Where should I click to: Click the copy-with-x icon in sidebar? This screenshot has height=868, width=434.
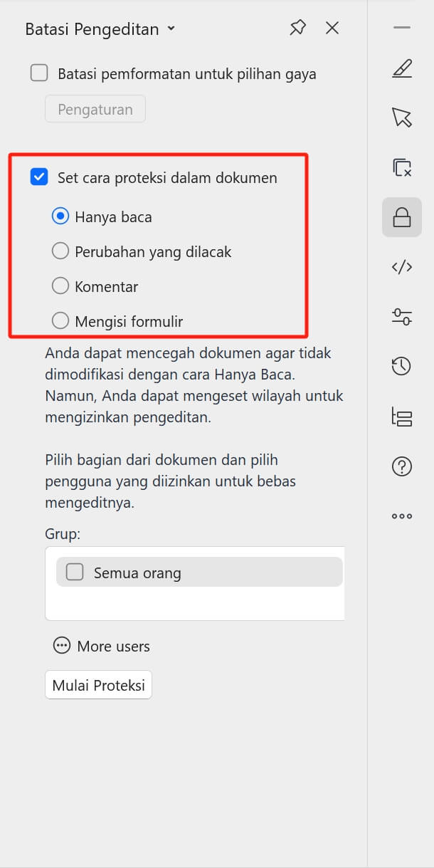point(402,167)
